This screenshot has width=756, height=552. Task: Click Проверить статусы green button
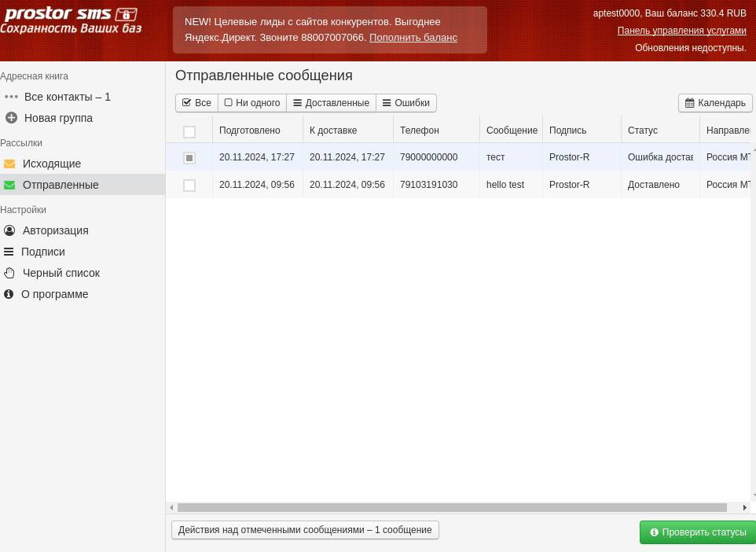[698, 532]
